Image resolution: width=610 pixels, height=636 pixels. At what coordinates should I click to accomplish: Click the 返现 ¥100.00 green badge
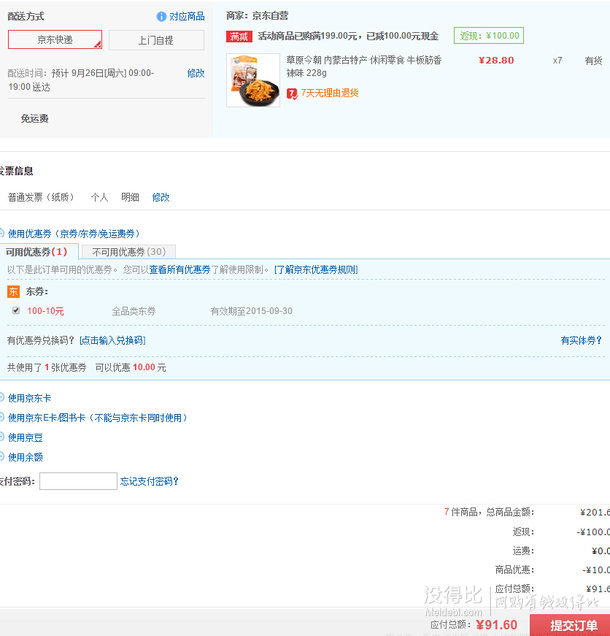tap(489, 36)
